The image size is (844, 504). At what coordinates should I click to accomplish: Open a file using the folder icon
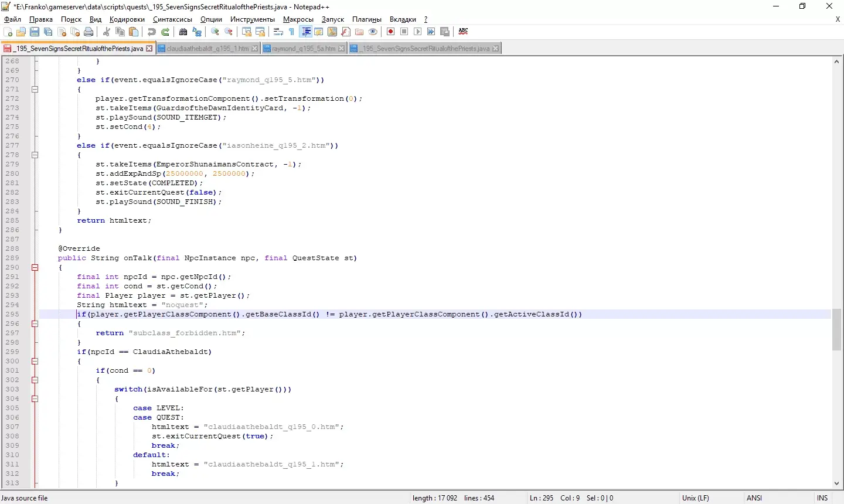coord(21,32)
